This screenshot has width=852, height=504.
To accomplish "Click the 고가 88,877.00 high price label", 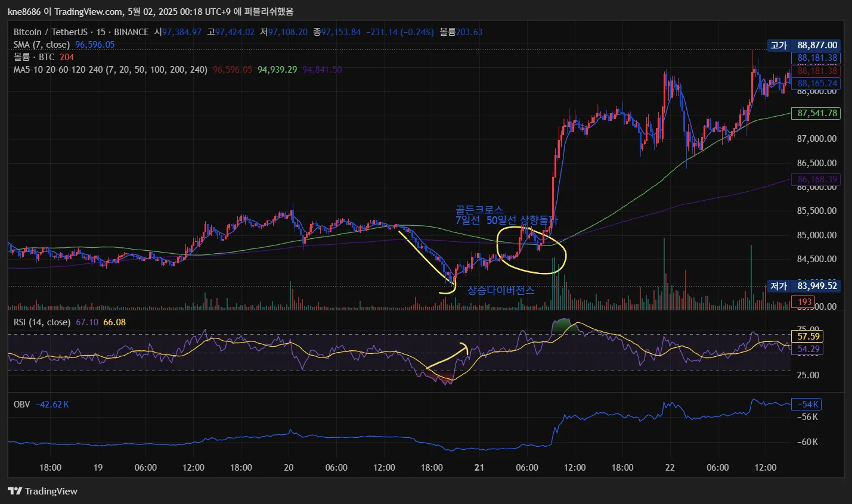I will point(804,45).
